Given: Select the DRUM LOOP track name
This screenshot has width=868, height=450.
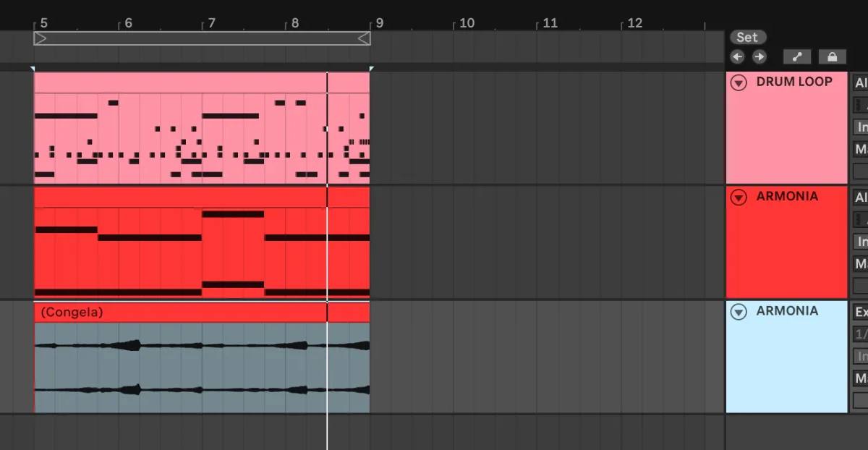Looking at the screenshot, I should 794,82.
